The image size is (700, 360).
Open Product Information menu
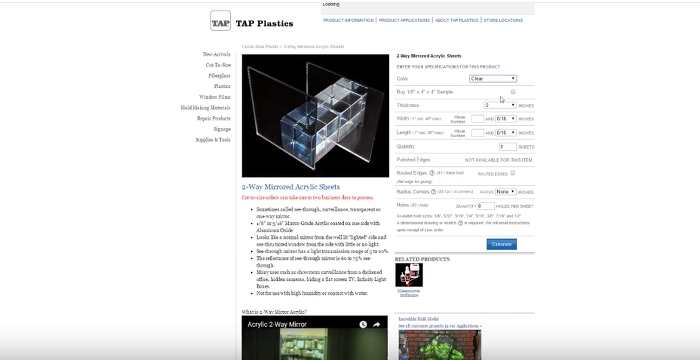click(348, 21)
